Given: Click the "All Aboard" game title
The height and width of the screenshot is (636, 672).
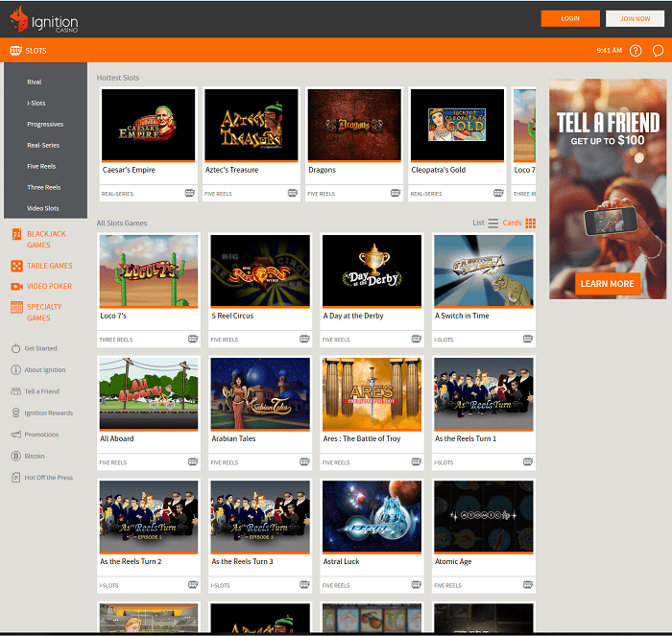Looking at the screenshot, I should point(117,438).
